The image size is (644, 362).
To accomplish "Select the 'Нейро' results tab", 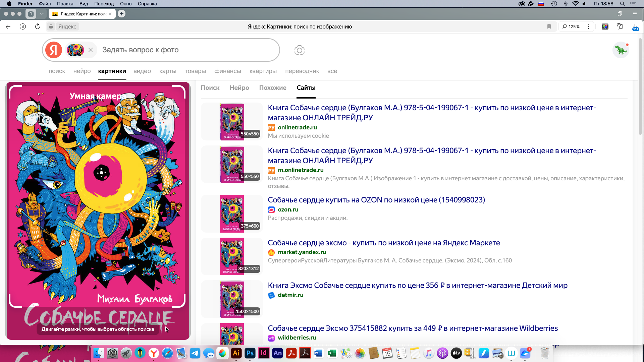I will tap(239, 88).
